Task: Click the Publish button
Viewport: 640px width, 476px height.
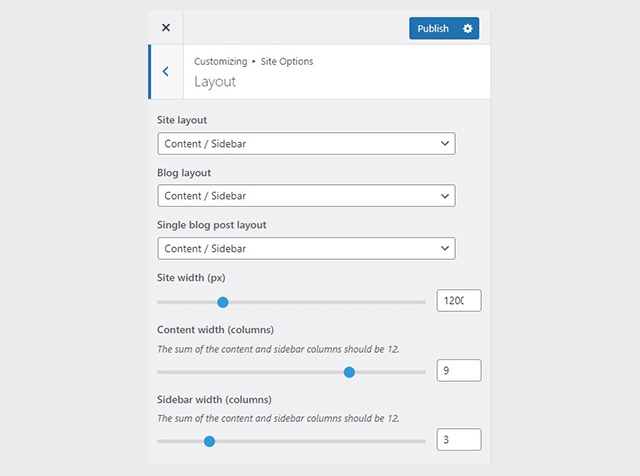Action: tap(433, 28)
